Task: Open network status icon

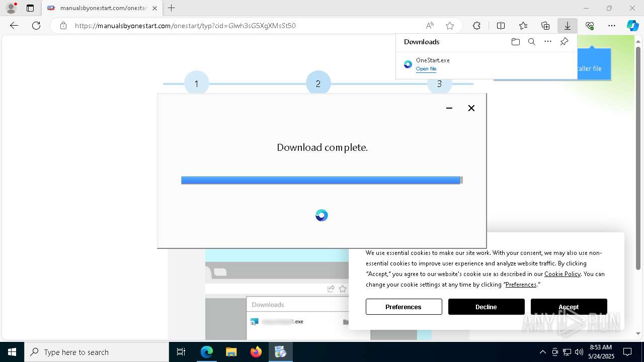Action: pos(567,352)
